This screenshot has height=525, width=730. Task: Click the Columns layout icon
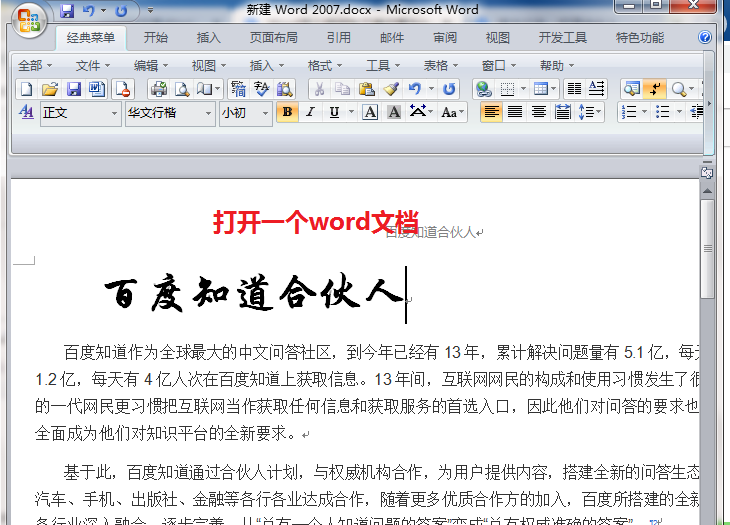click(x=575, y=88)
